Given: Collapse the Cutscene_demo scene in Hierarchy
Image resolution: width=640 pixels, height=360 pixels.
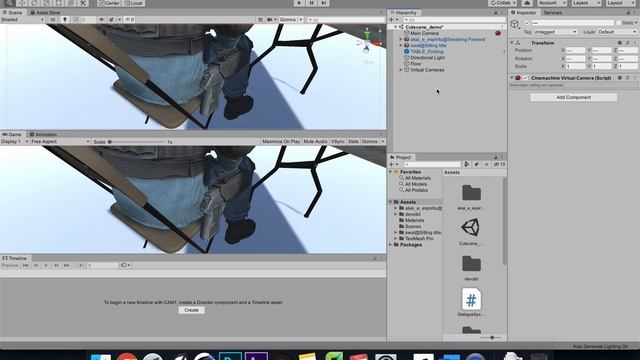Looking at the screenshot, I should (395, 27).
